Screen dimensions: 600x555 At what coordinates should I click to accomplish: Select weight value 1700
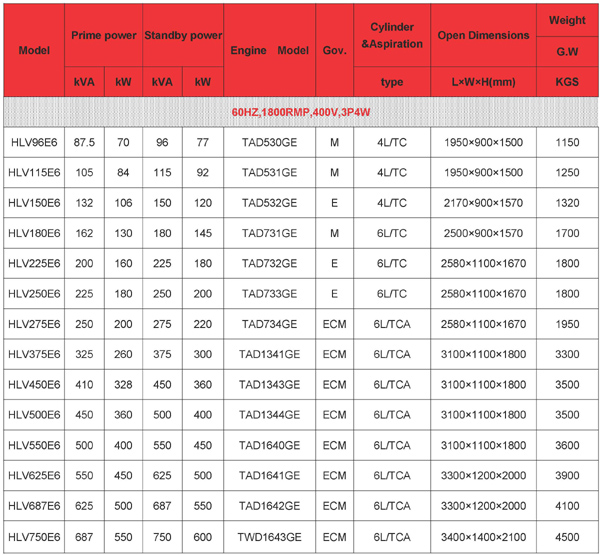point(567,233)
